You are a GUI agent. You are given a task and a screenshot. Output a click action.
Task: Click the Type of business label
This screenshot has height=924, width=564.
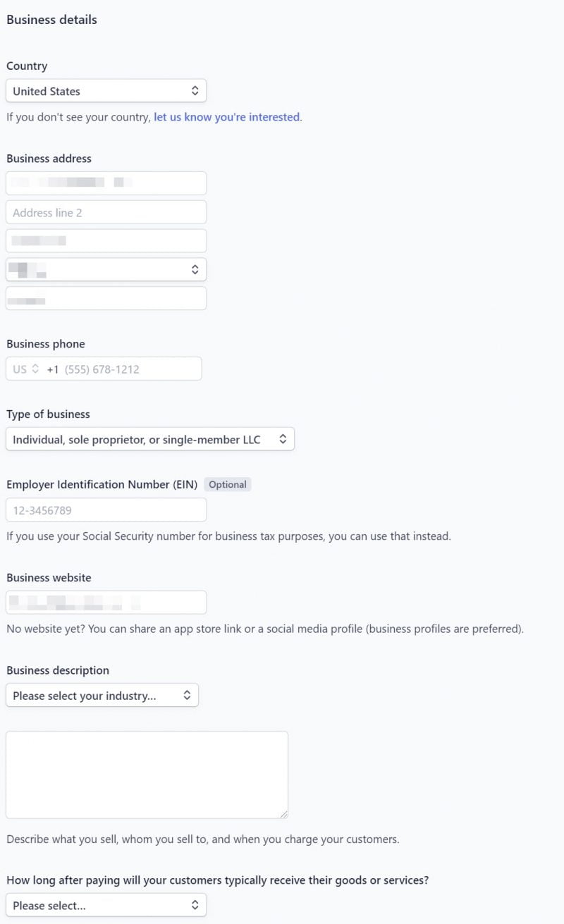click(x=48, y=414)
